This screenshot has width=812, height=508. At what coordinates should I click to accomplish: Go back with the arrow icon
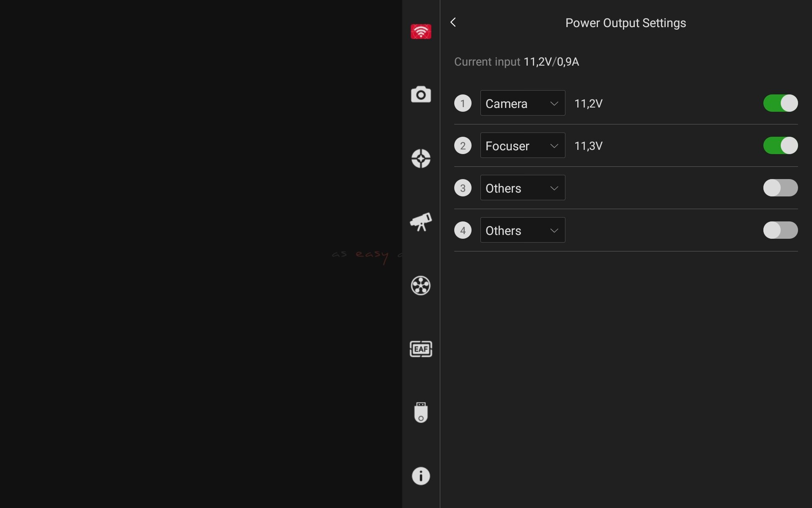453,22
